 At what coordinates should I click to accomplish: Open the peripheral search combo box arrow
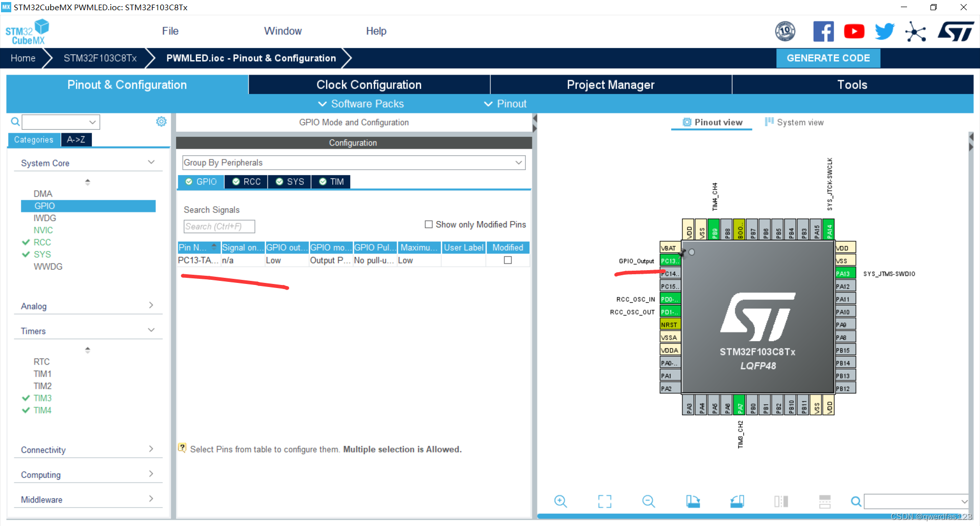(x=92, y=122)
